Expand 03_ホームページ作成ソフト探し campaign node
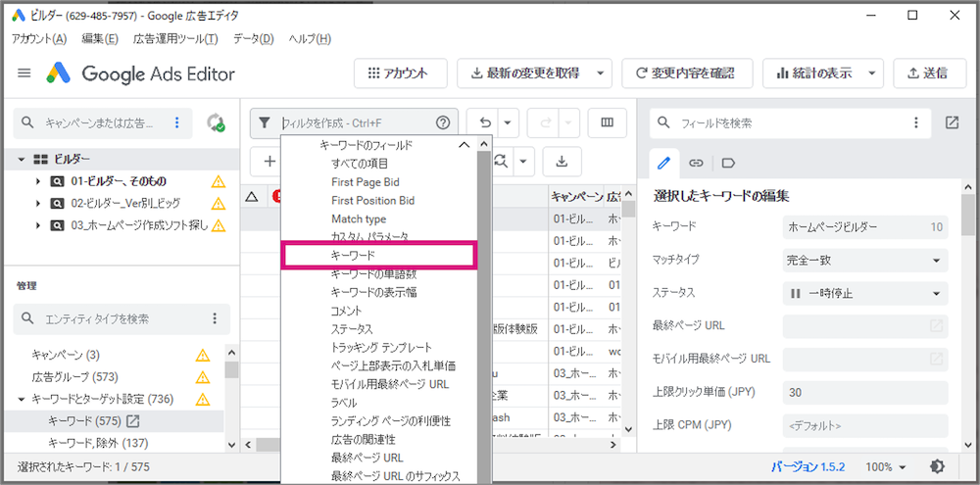The height and width of the screenshot is (485, 980). (37, 225)
